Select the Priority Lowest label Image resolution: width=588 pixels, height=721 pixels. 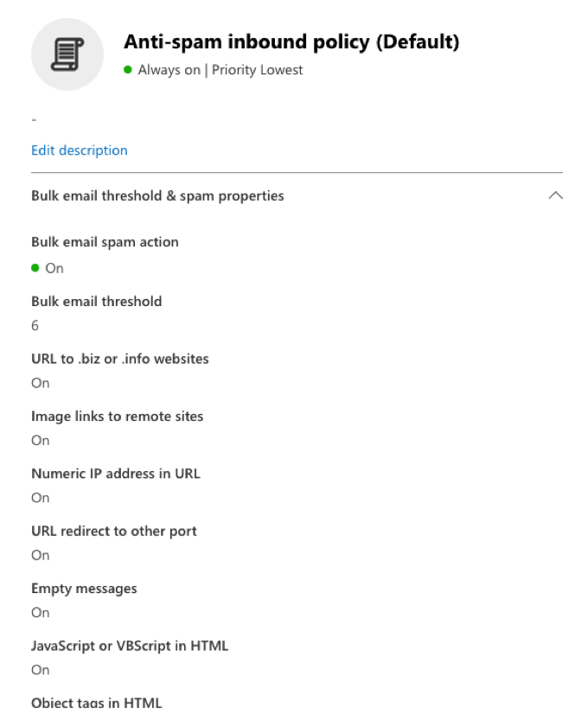[x=257, y=70]
